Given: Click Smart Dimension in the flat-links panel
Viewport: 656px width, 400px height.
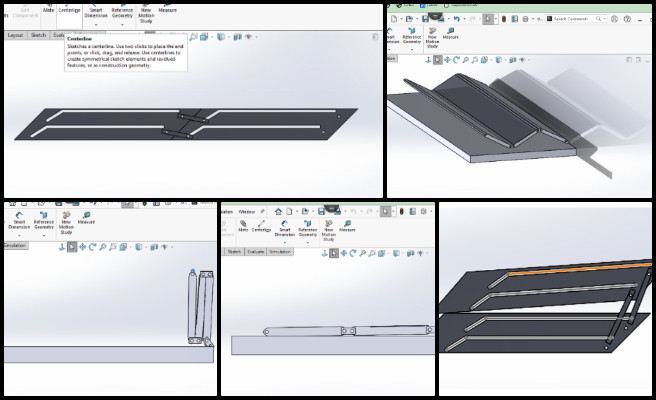Looking at the screenshot, I should point(285,228).
